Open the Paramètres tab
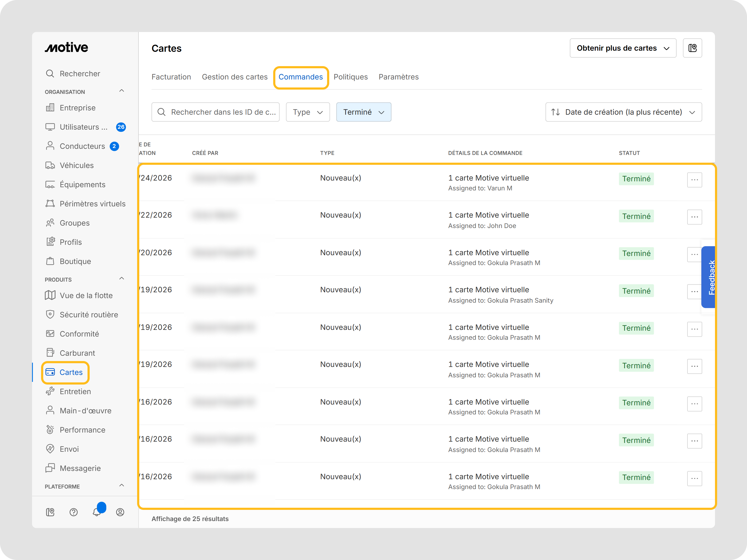This screenshot has width=747, height=560. (x=399, y=77)
